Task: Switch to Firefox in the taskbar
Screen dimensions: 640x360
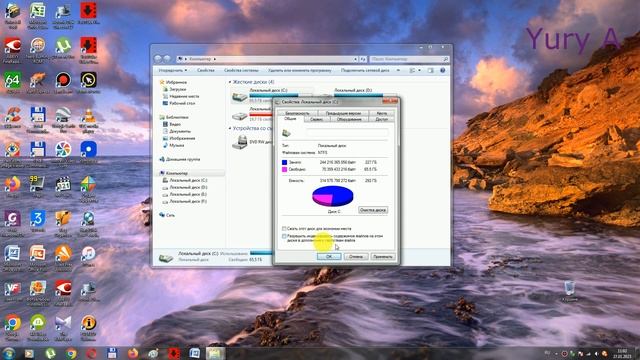Action: [x=133, y=353]
